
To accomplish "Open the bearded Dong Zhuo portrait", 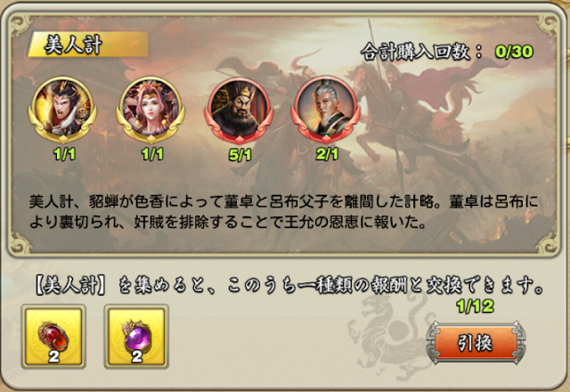I will 239,110.
